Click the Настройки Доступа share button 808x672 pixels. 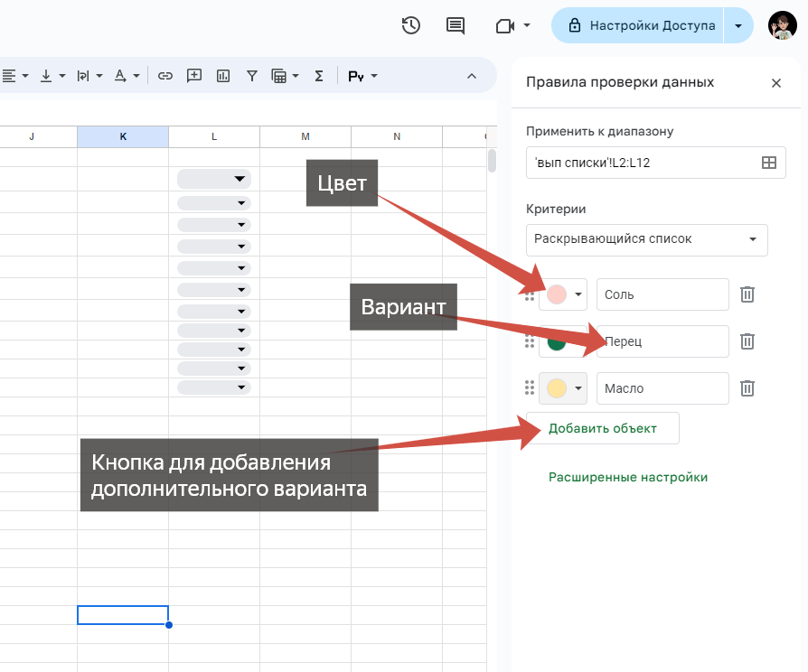(x=638, y=25)
